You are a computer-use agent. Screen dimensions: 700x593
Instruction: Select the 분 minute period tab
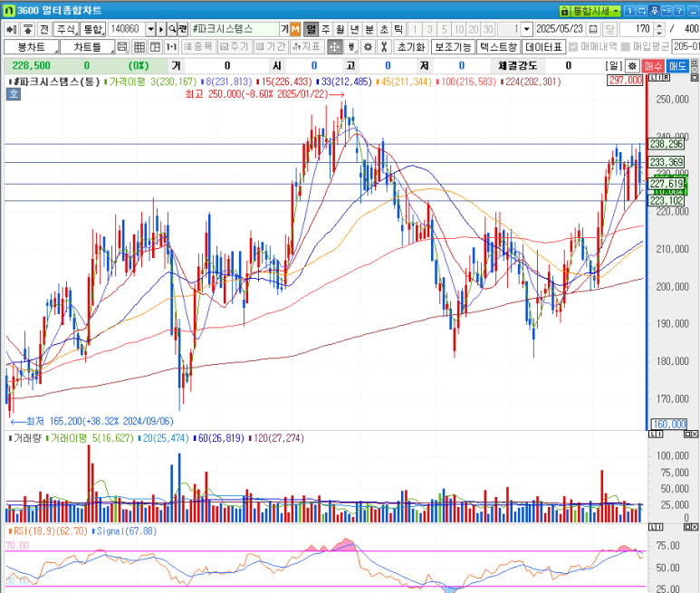pos(369,29)
